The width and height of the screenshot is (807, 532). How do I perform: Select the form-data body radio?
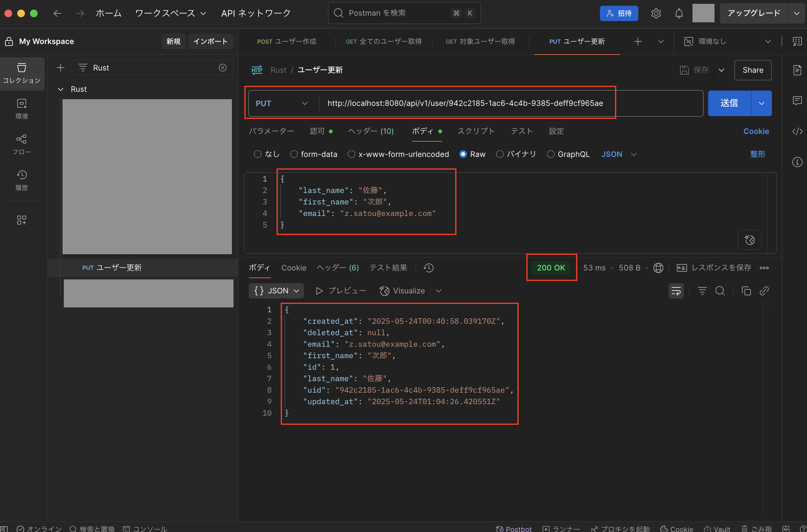[x=294, y=154]
